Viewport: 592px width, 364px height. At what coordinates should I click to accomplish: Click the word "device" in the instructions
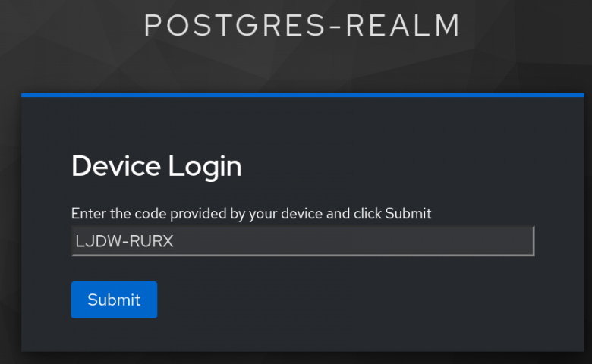(x=301, y=214)
